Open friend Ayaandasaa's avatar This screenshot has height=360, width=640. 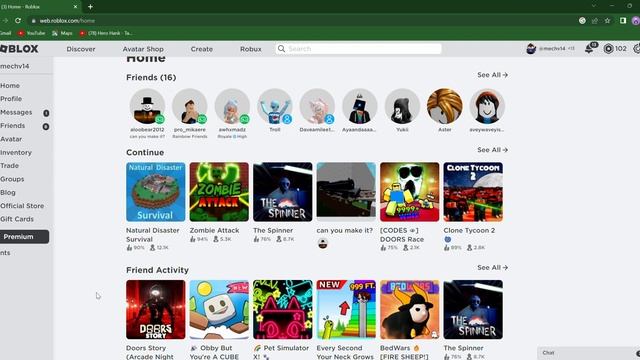pos(360,107)
